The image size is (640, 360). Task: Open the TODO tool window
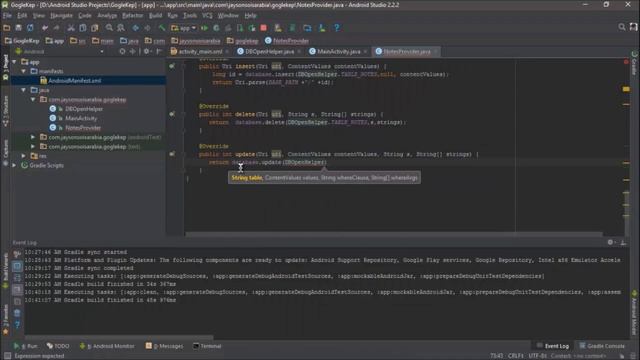(58, 346)
